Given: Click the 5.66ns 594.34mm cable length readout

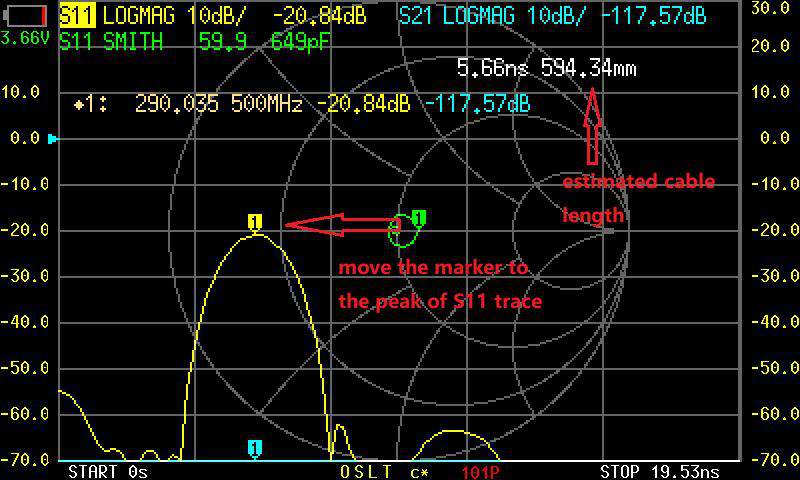Looking at the screenshot, I should click(x=546, y=67).
